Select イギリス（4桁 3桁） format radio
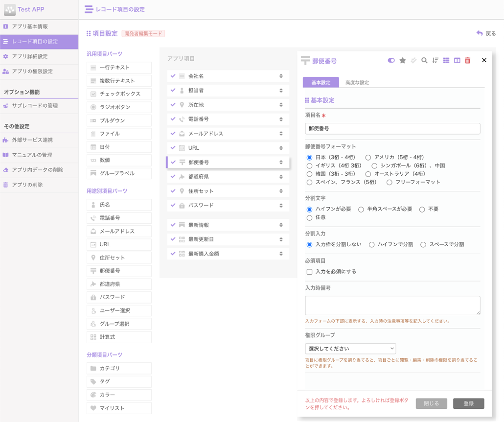The image size is (504, 422). tap(309, 166)
